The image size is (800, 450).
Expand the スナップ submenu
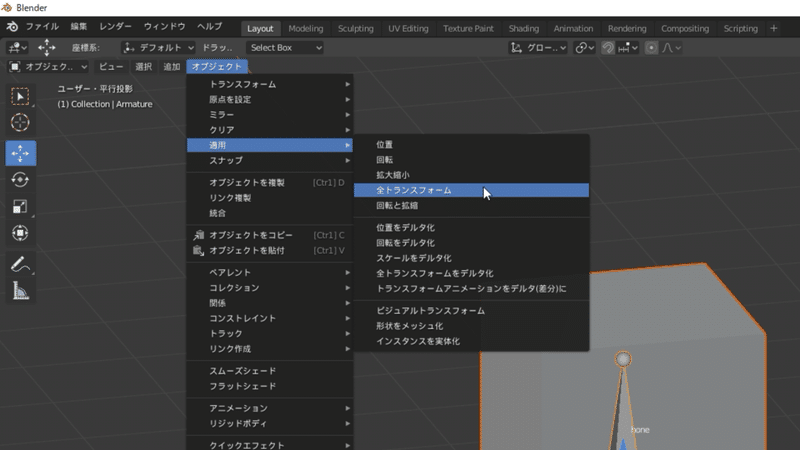point(270,161)
